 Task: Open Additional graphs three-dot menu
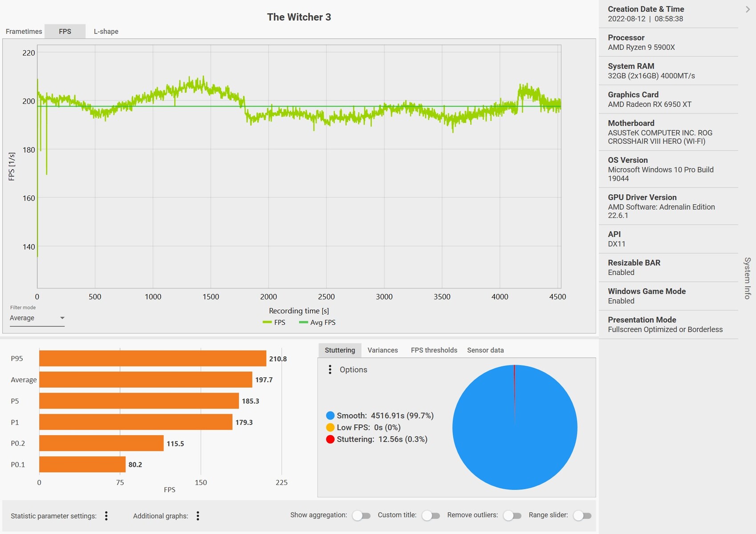[198, 516]
